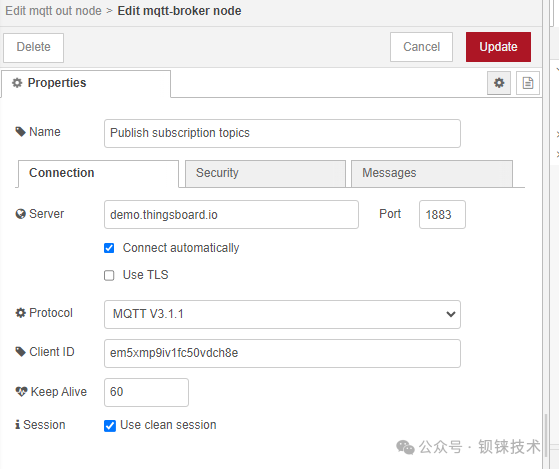Select the Properties tab

click(86, 83)
